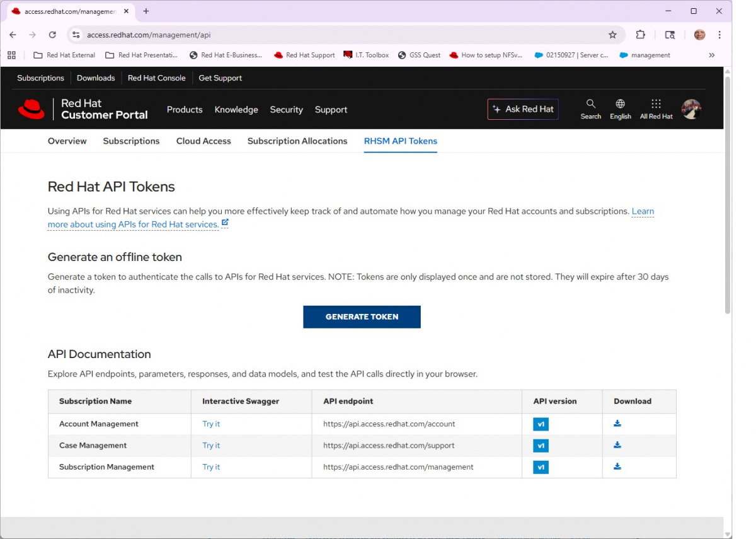Try it for Account Management
Viewport: 756px width, 539px height.
211,424
